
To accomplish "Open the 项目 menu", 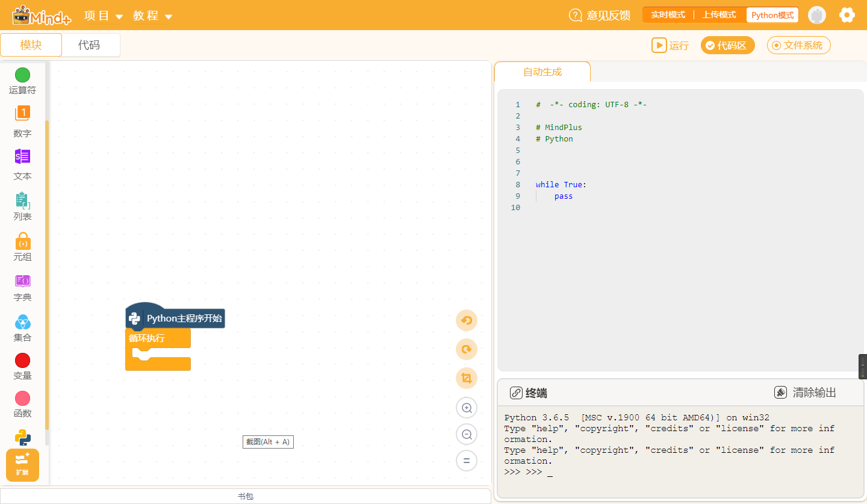I will point(104,16).
